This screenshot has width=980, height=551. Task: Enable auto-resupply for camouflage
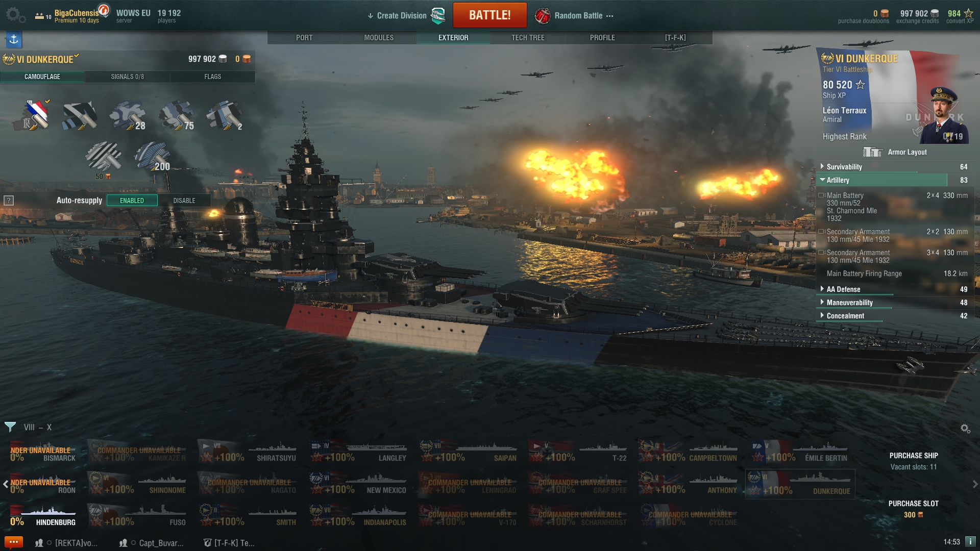(132, 201)
